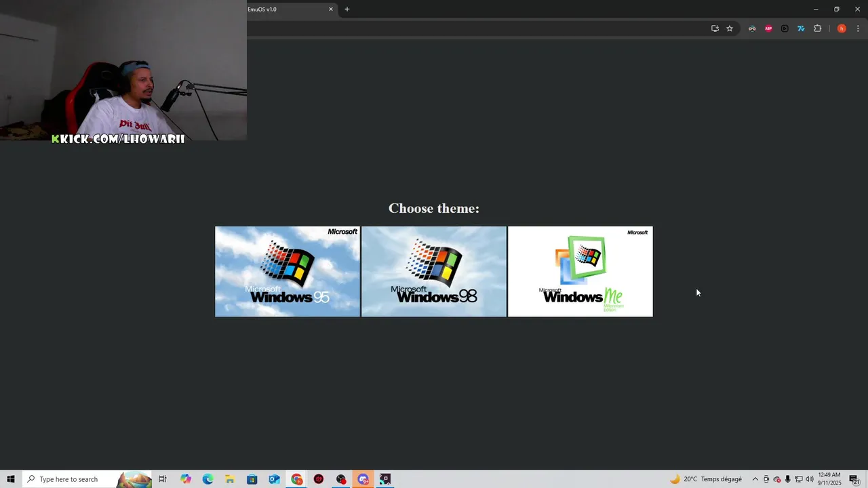Open the dark square app in taskbar
The width and height of the screenshot is (868, 488).
[385, 479]
